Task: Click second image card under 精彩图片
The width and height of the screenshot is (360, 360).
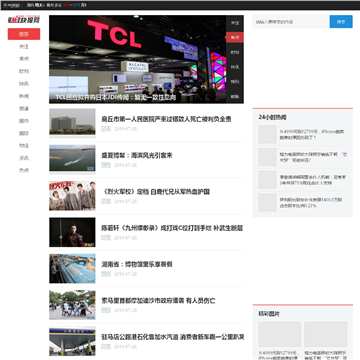Action: pos(326,334)
